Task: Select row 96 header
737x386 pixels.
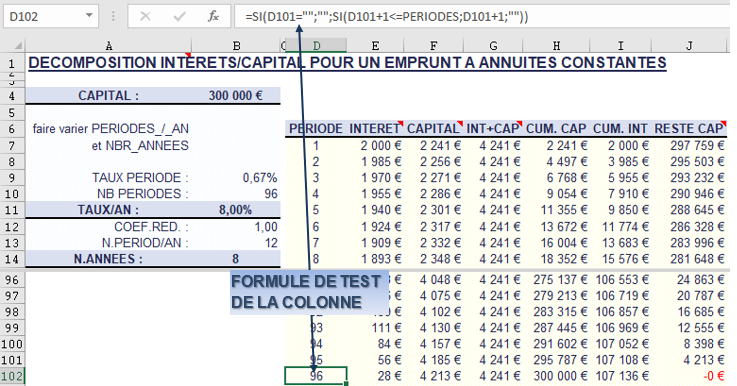Action: [x=12, y=280]
